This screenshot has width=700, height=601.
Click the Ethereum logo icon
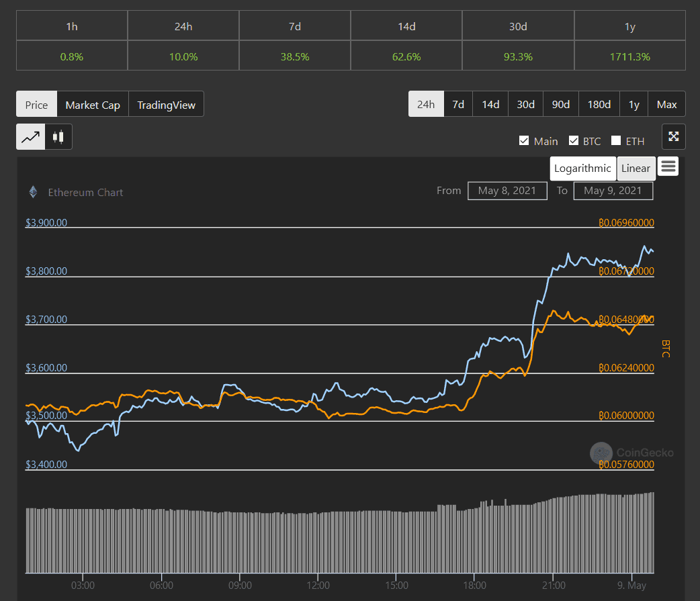click(33, 192)
